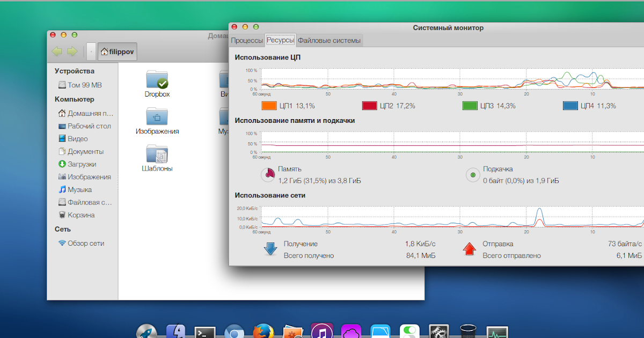The width and height of the screenshot is (644, 338).
Task: Open Домашняя п... in the file manager sidebar
Action: (x=86, y=113)
